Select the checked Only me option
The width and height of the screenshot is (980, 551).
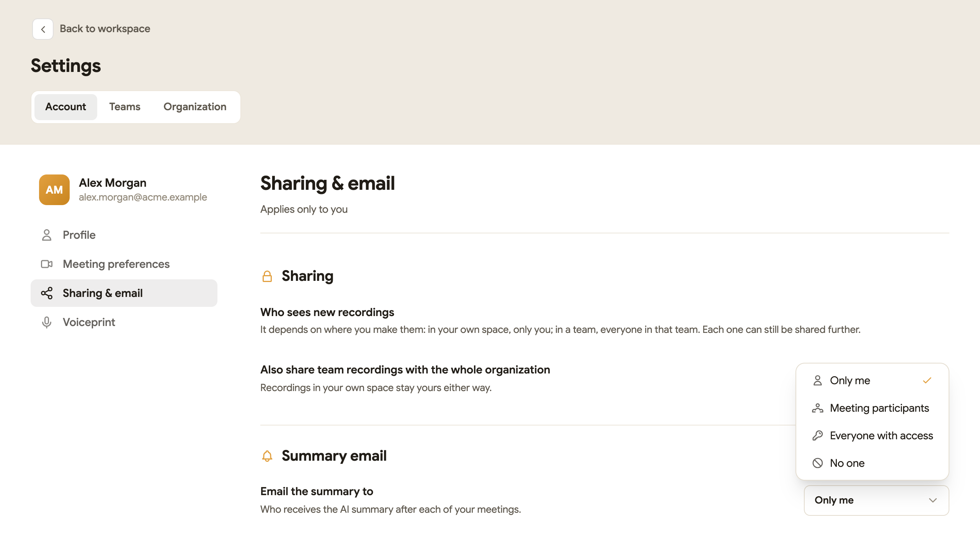click(872, 380)
